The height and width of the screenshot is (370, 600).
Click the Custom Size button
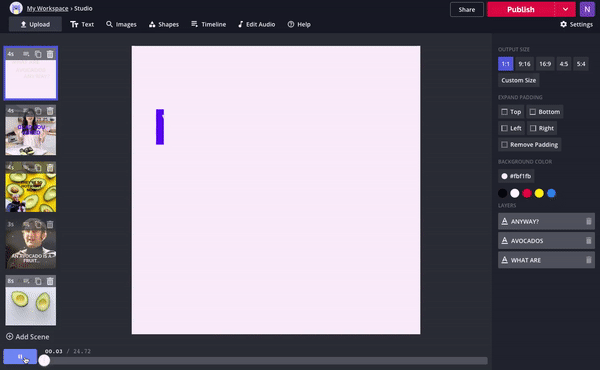point(518,80)
